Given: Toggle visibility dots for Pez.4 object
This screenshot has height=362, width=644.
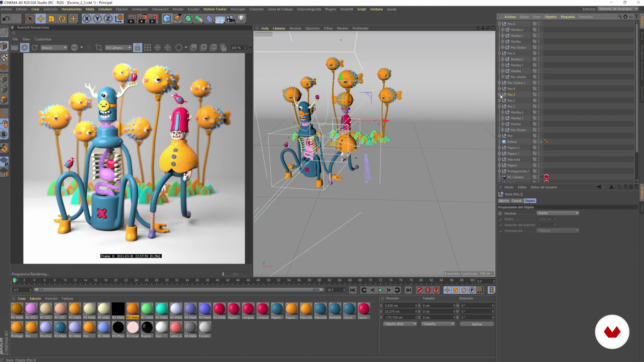Looking at the screenshot, I should tap(539, 89).
